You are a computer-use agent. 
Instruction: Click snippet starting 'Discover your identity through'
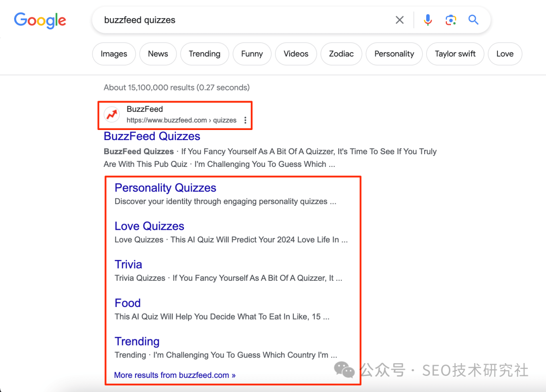coord(225,201)
